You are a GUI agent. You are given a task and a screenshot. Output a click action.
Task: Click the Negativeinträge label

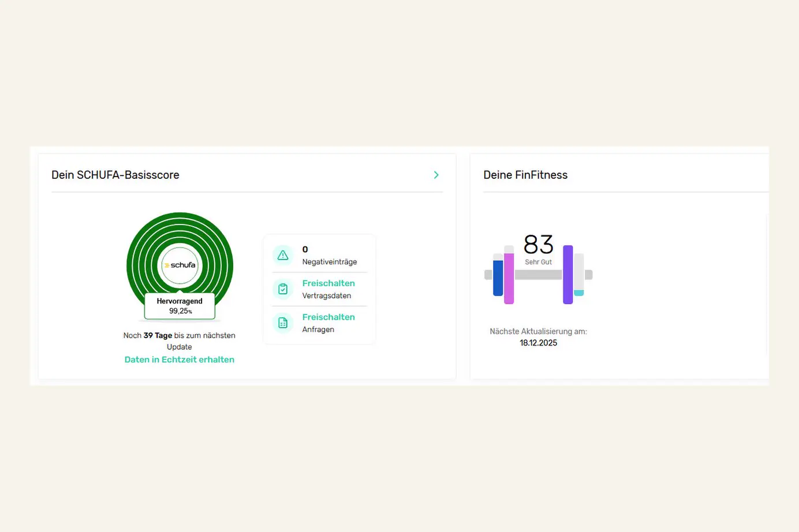point(330,262)
